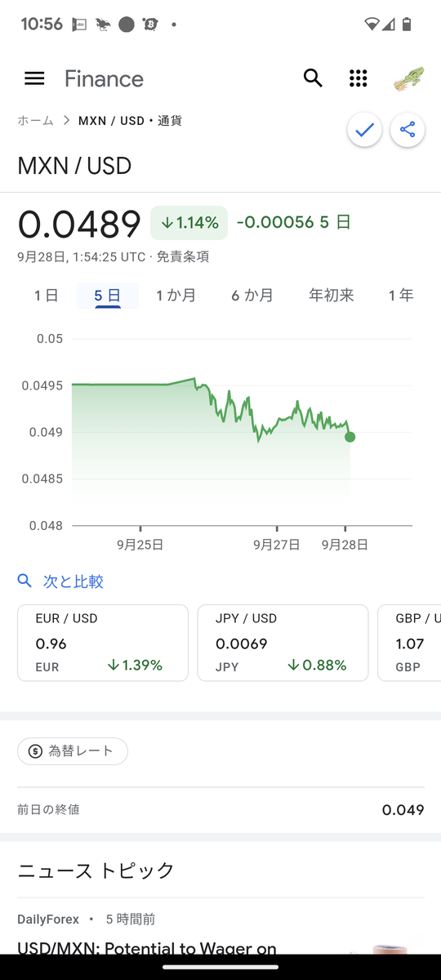Image resolution: width=441 pixels, height=980 pixels.
Task: Switch chart to 年初来 range
Action: [332, 296]
